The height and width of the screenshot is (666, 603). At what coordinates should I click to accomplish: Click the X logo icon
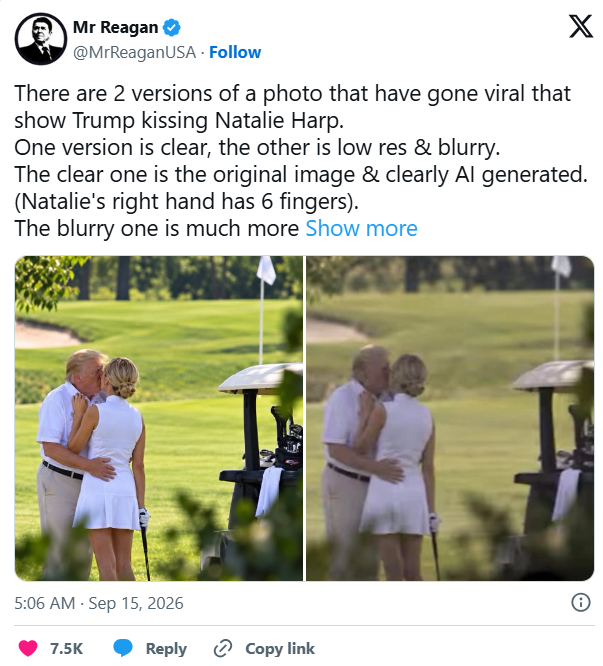tap(580, 26)
